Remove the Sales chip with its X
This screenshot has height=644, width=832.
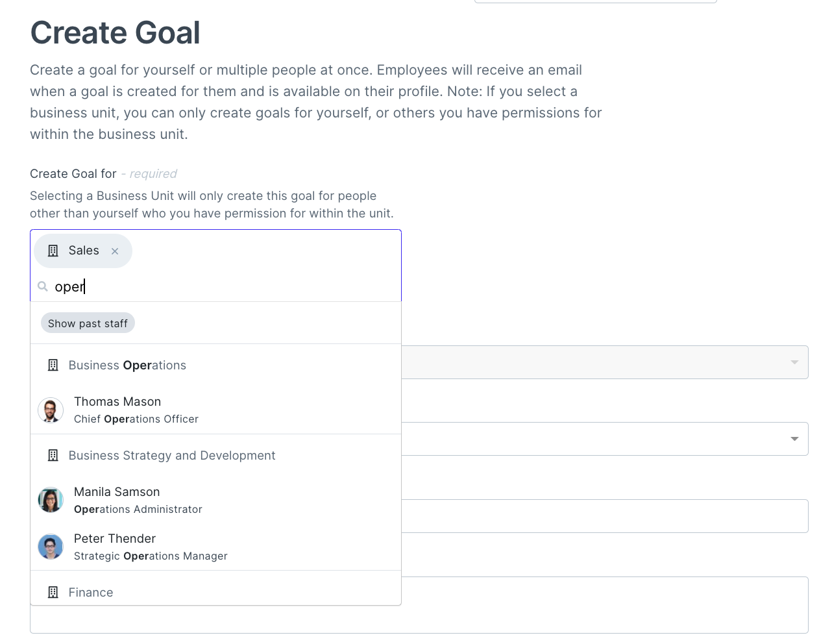(115, 251)
